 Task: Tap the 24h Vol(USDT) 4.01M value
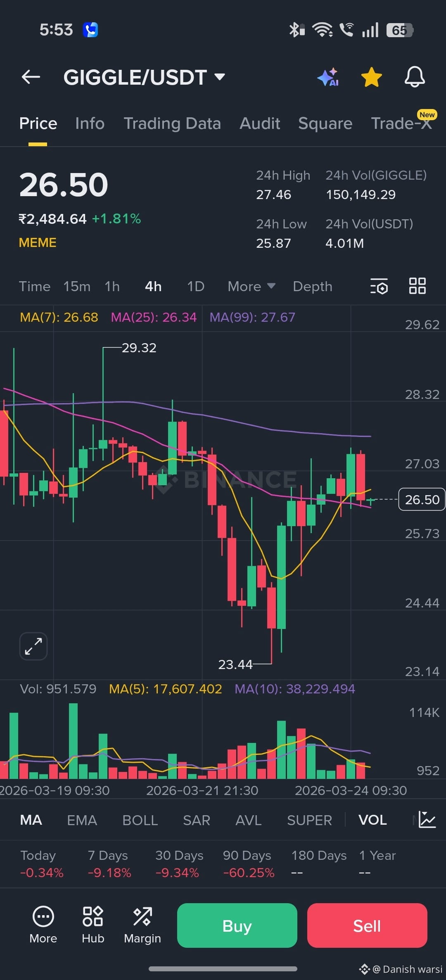344,243
